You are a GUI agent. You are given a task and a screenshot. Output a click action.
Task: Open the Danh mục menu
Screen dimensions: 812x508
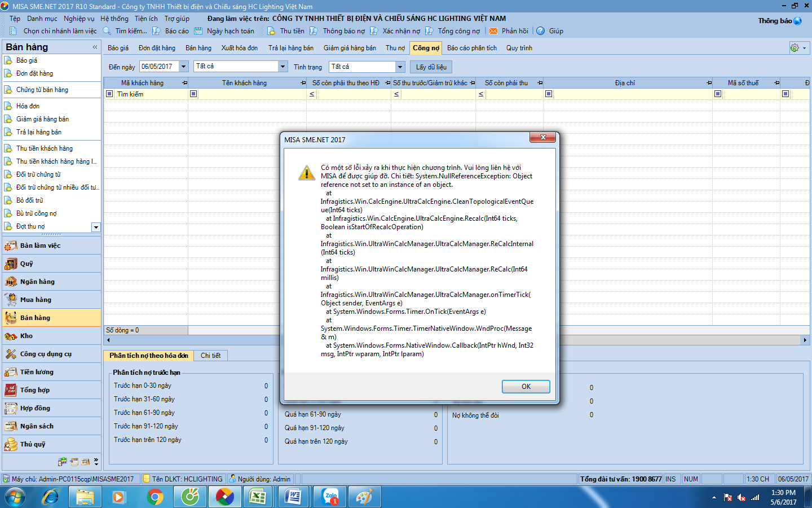[x=42, y=19]
